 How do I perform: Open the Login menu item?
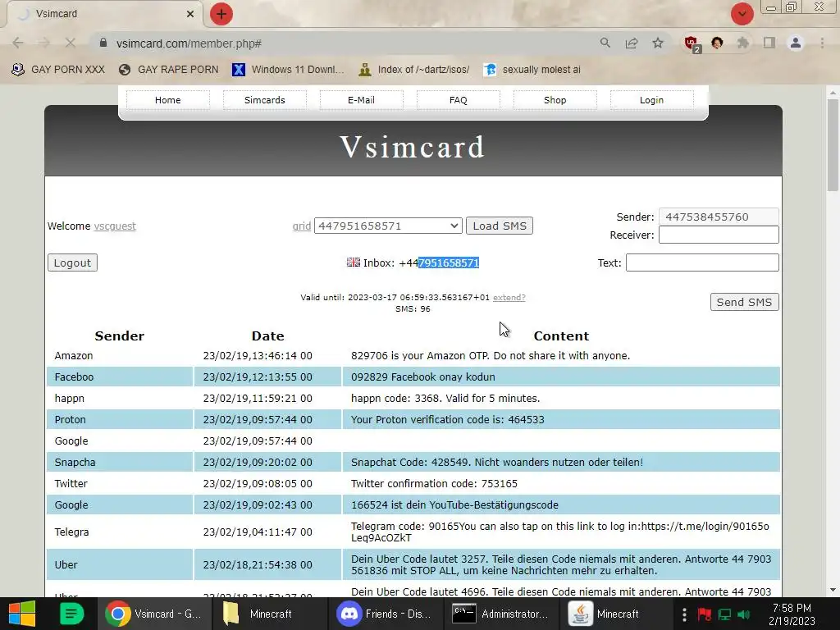tap(651, 100)
